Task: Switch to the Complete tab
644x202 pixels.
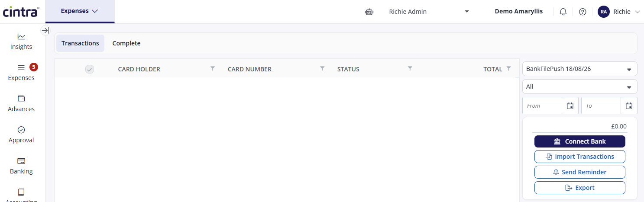Action: click(126, 43)
